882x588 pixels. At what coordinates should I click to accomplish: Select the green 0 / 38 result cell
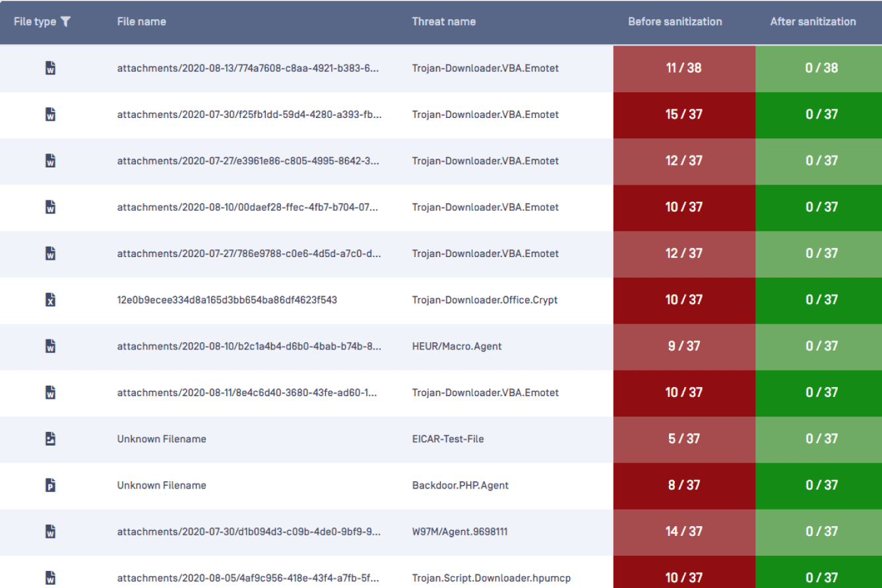click(x=821, y=68)
